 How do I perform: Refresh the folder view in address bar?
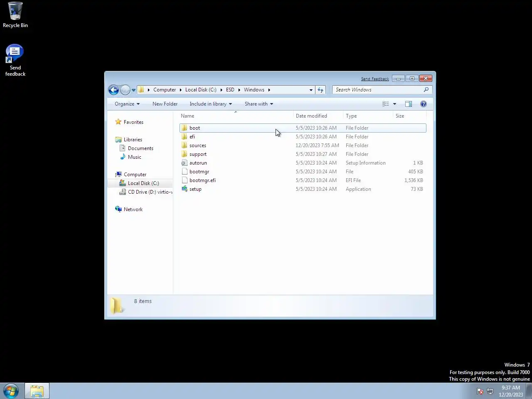320,90
